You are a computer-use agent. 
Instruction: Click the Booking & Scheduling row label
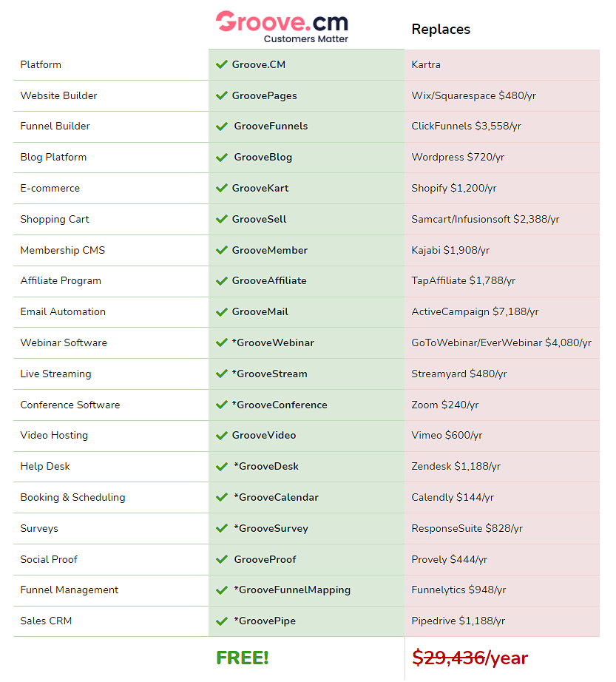pyautogui.click(x=72, y=498)
